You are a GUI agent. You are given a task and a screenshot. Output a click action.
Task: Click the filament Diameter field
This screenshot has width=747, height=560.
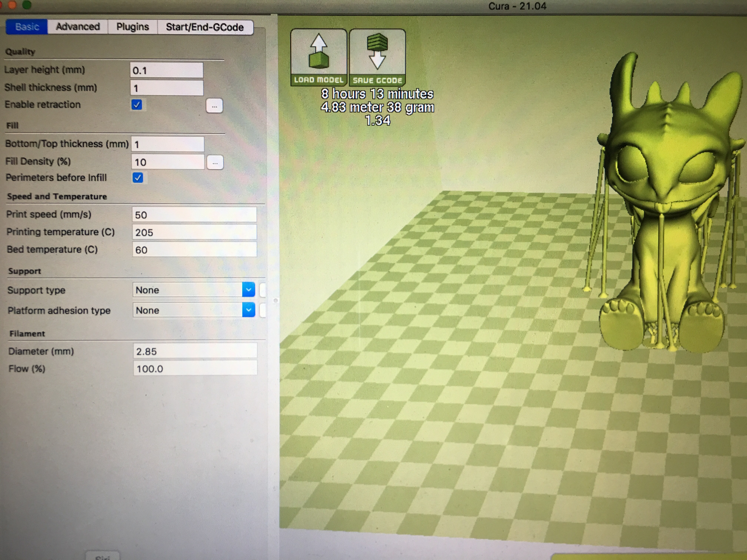click(x=195, y=351)
